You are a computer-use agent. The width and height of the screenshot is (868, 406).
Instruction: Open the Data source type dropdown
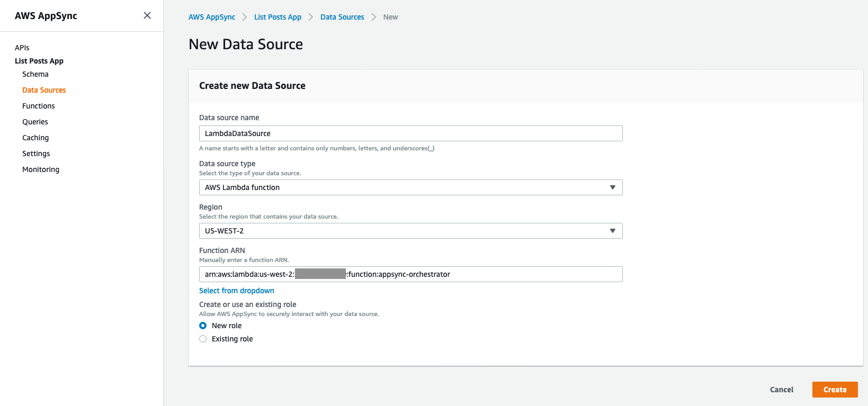coord(410,187)
